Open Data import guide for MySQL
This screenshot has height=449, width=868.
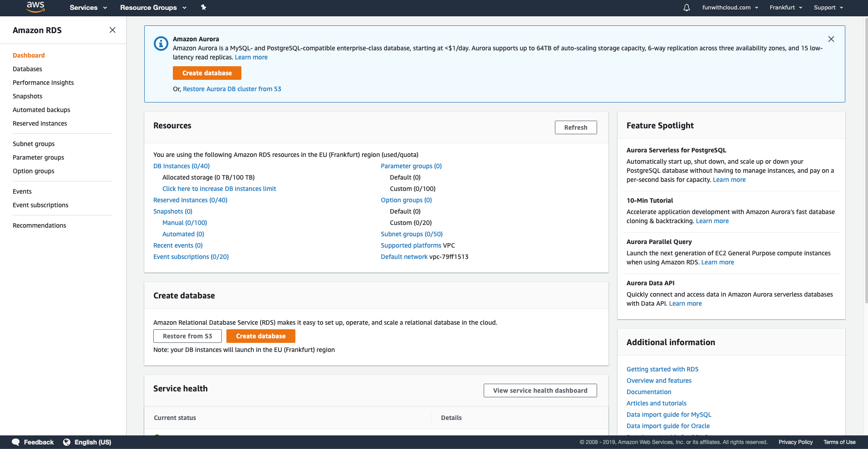(x=669, y=415)
